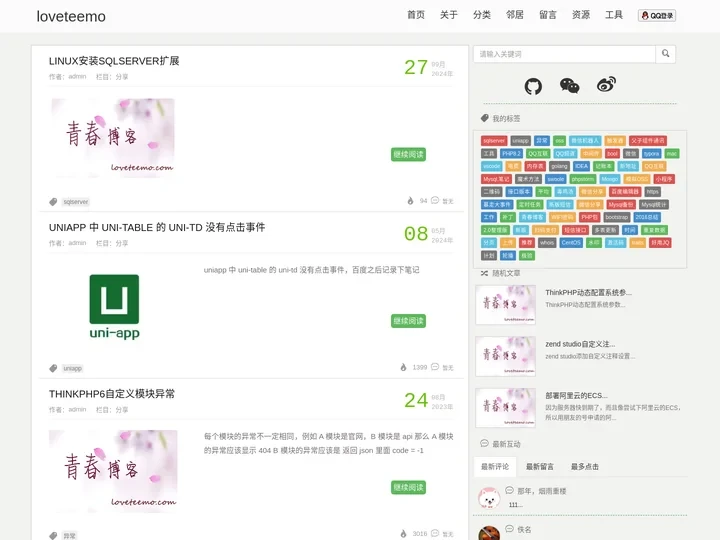The width and height of the screenshot is (720, 540).
Task: Open random article 部署阿里云的ECS
Action: [576, 395]
